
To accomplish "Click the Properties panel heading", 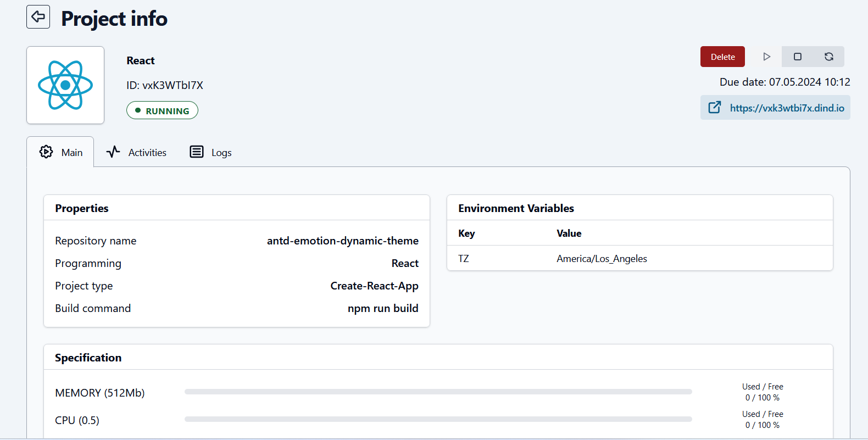I will [82, 208].
